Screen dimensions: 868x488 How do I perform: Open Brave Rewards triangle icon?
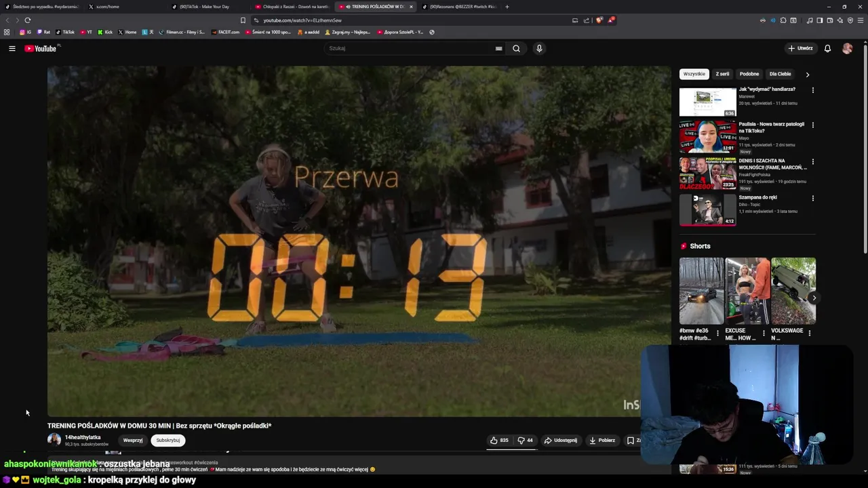tap(610, 20)
